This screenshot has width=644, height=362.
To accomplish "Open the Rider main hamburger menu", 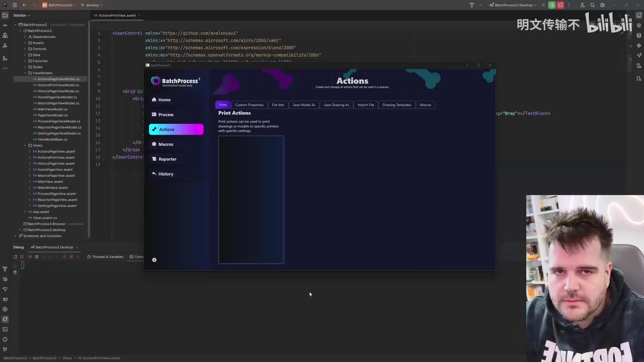I will coord(15,5).
